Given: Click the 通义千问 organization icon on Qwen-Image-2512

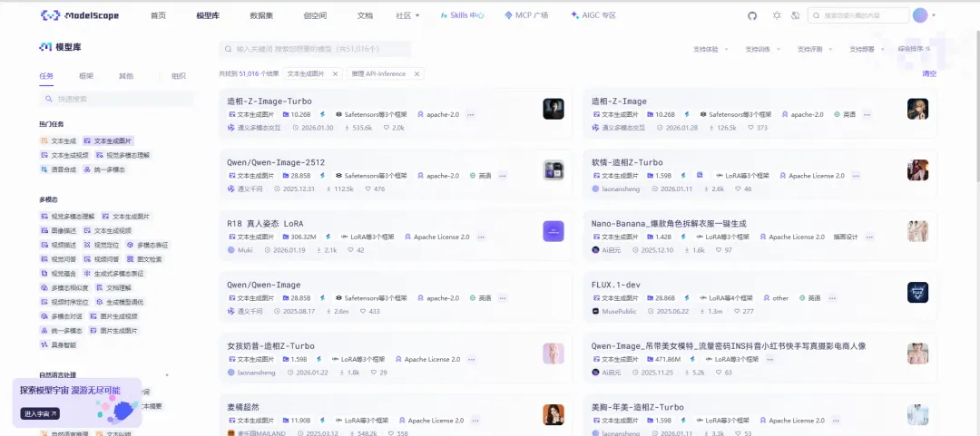Looking at the screenshot, I should pos(230,189).
